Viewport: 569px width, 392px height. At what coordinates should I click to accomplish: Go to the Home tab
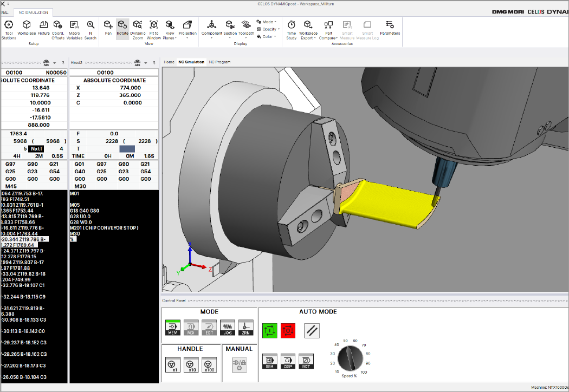point(169,62)
